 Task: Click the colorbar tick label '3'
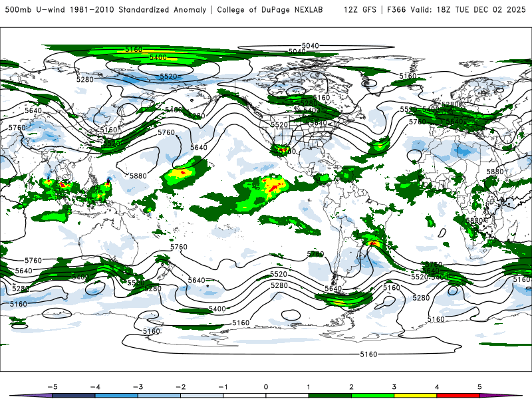coord(394,387)
